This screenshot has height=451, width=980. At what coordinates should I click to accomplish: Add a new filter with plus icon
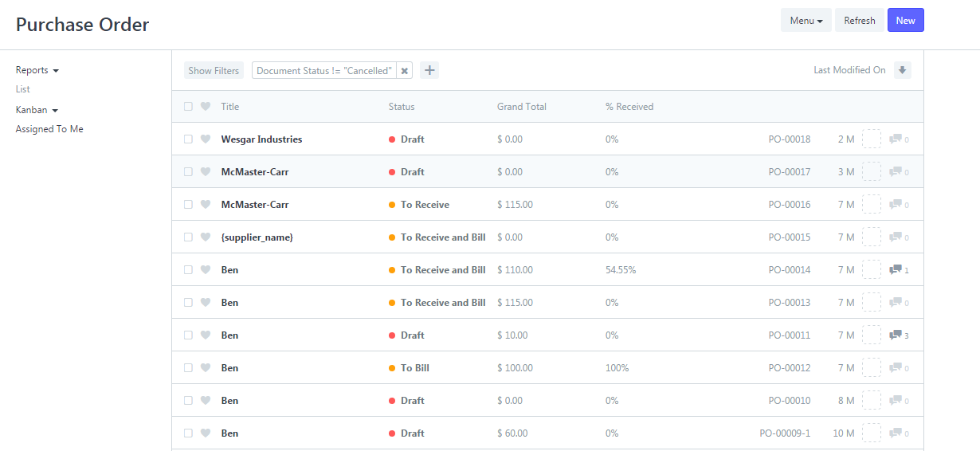point(429,70)
